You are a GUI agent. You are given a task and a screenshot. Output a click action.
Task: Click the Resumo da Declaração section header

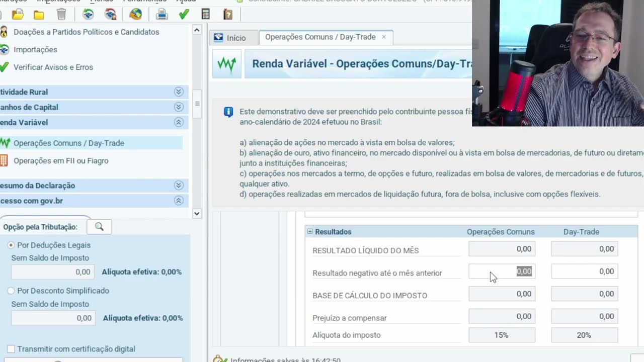click(x=94, y=186)
